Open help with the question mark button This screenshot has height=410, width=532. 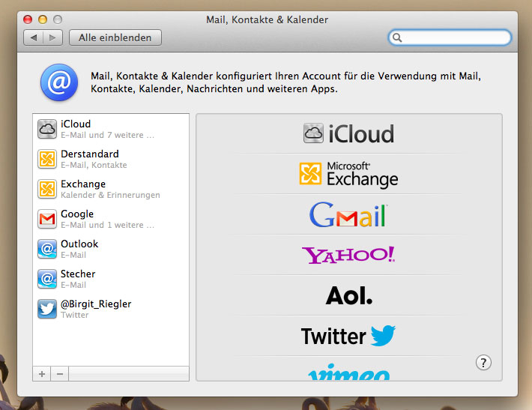click(483, 363)
